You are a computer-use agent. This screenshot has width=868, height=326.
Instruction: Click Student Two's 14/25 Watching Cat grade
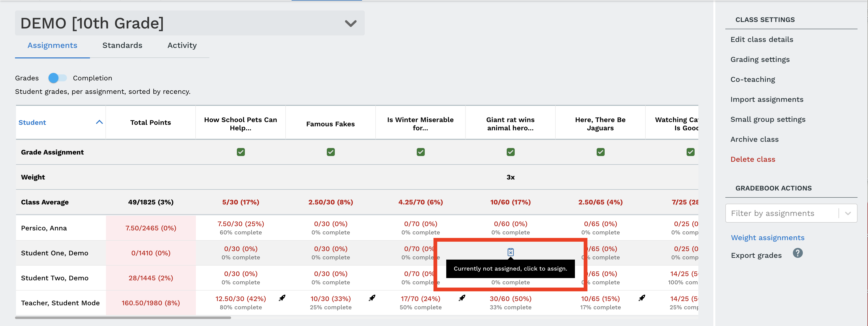684,274
